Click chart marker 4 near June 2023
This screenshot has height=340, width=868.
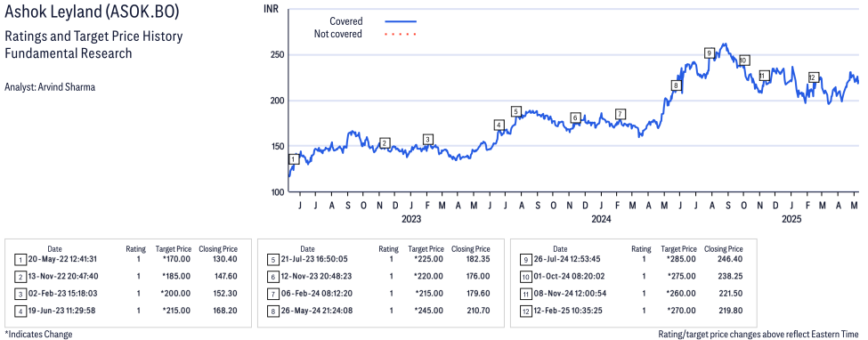(499, 125)
